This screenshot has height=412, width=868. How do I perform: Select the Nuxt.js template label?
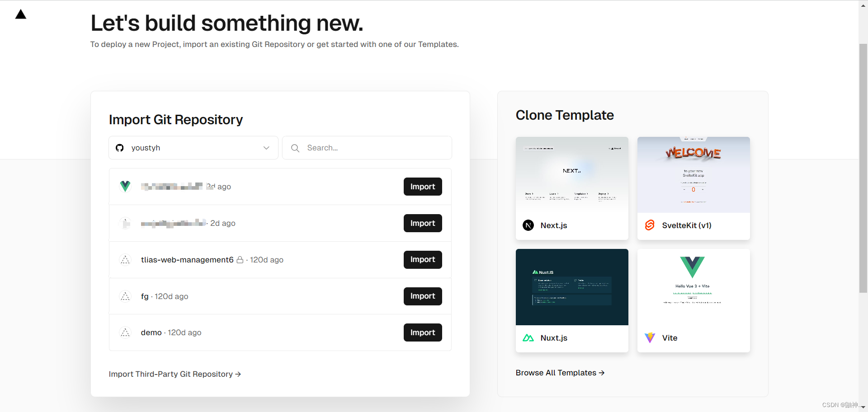pyautogui.click(x=554, y=338)
